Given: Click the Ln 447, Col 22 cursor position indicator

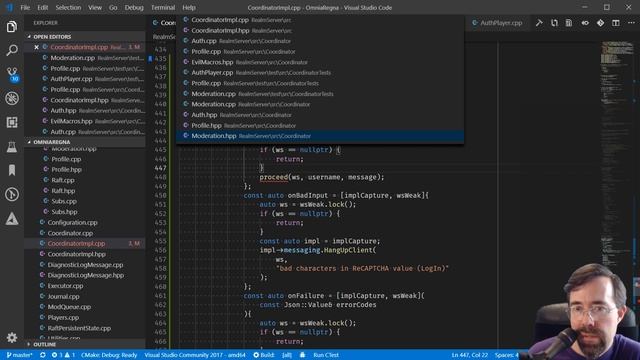Looking at the screenshot, I should [469, 355].
